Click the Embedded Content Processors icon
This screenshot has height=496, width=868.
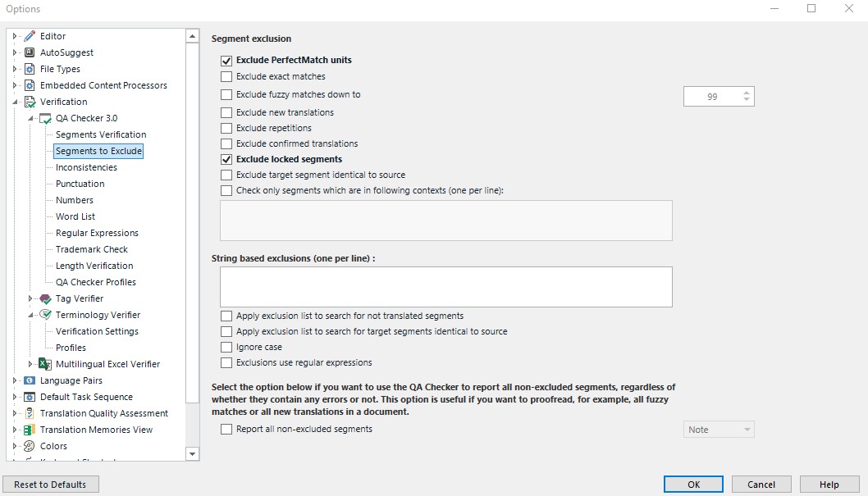[x=30, y=85]
